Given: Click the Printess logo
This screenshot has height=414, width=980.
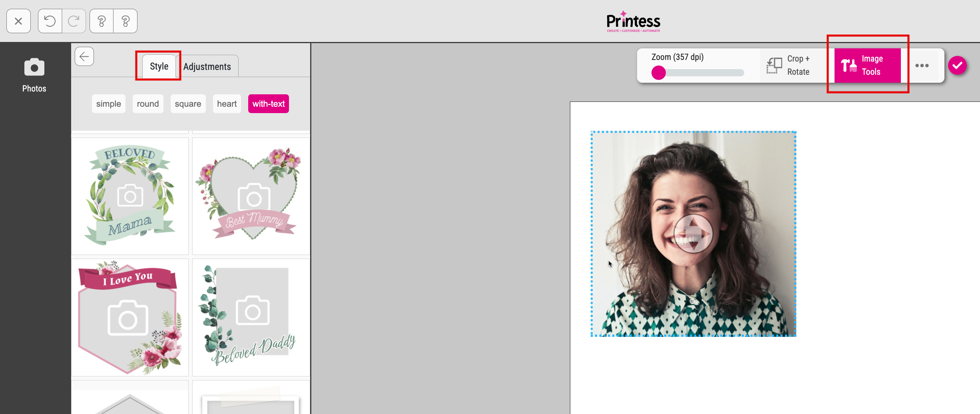Looking at the screenshot, I should (x=633, y=22).
